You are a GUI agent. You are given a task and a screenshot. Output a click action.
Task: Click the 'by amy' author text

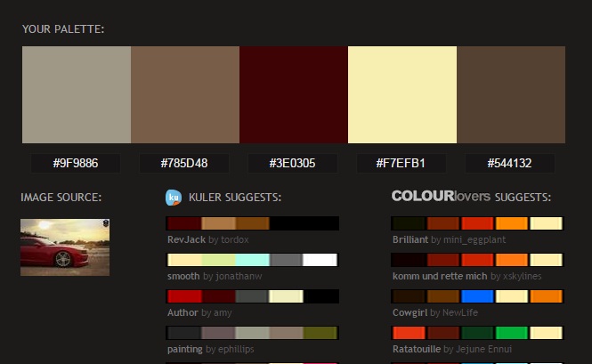click(x=216, y=313)
